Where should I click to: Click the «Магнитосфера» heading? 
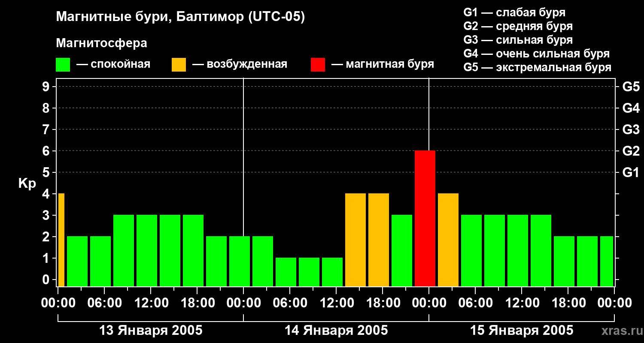102,43
